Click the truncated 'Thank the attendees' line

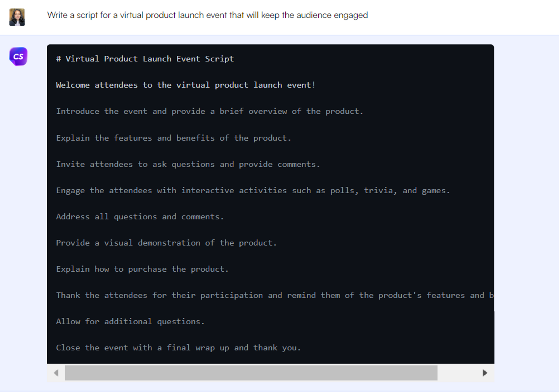274,295
